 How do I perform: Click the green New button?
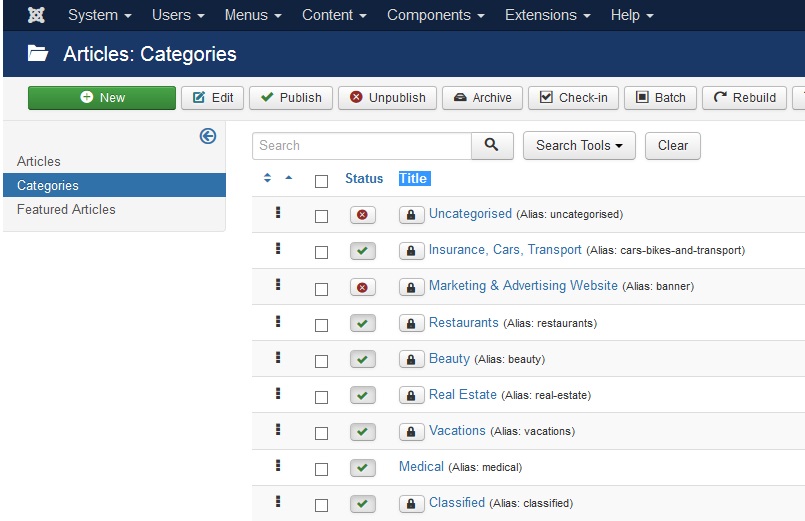pos(102,97)
